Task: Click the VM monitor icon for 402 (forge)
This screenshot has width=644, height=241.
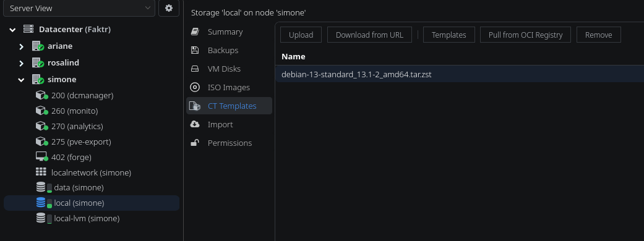Action: [x=41, y=157]
